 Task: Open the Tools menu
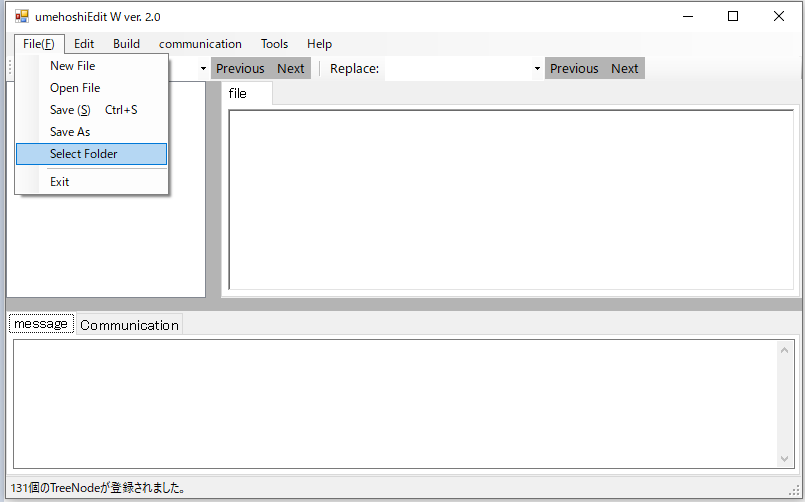274,44
